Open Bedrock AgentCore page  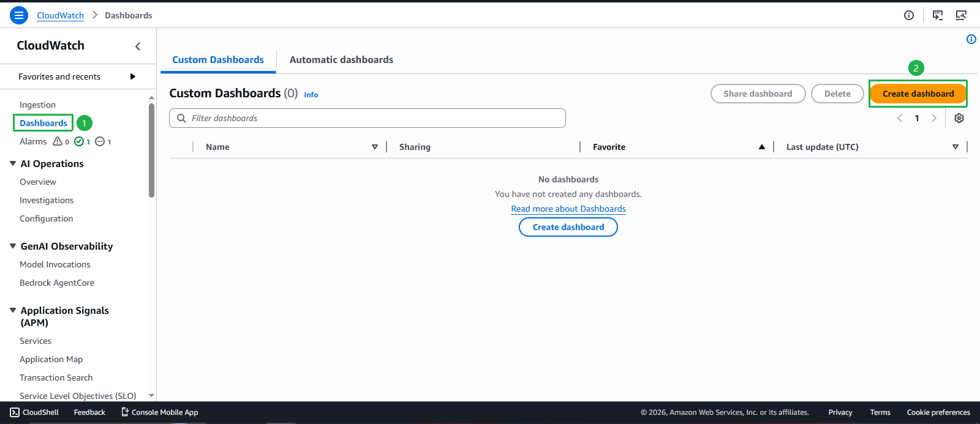tap(57, 283)
